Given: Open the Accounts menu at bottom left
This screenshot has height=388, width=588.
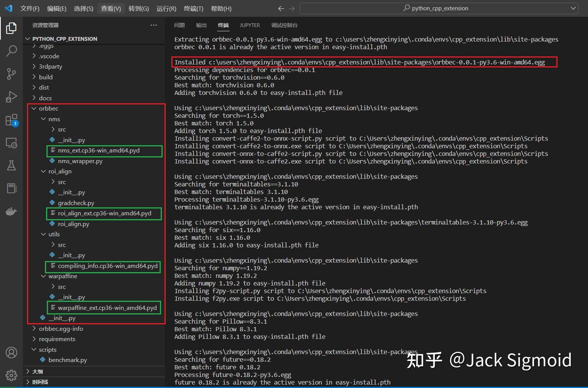Looking at the screenshot, I should [x=11, y=353].
